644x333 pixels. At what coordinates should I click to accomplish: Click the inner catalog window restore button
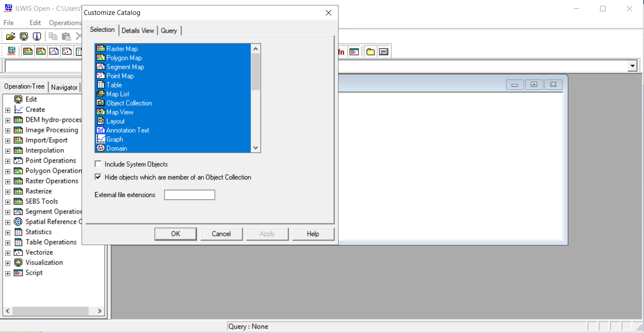(x=534, y=85)
